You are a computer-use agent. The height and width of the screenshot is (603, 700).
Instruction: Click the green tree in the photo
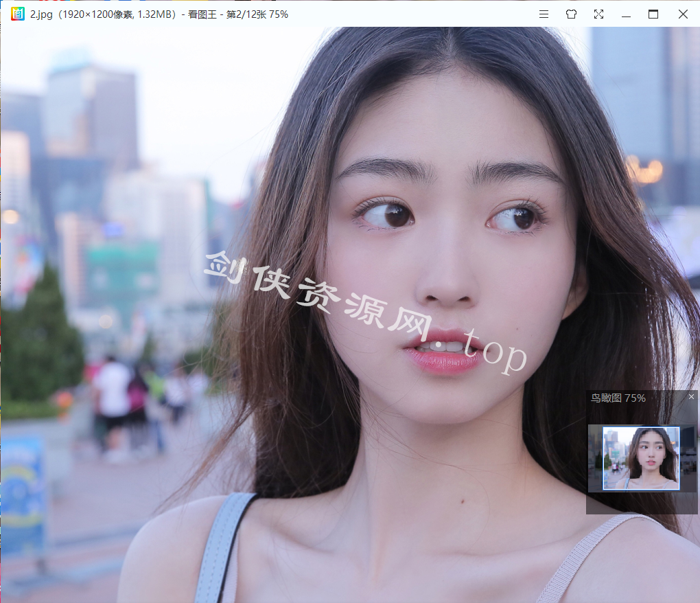coord(41,337)
